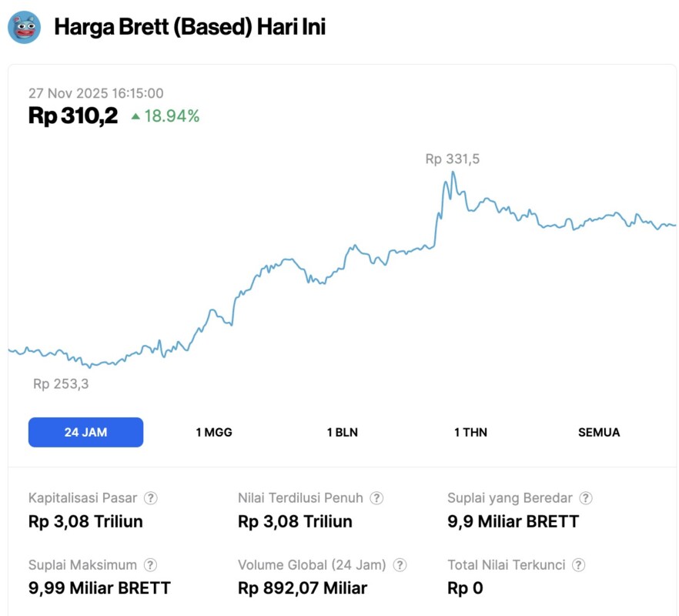679x616 pixels.
Task: Open Volume Global (24 Jam) help icon
Action: pyautogui.click(x=400, y=565)
